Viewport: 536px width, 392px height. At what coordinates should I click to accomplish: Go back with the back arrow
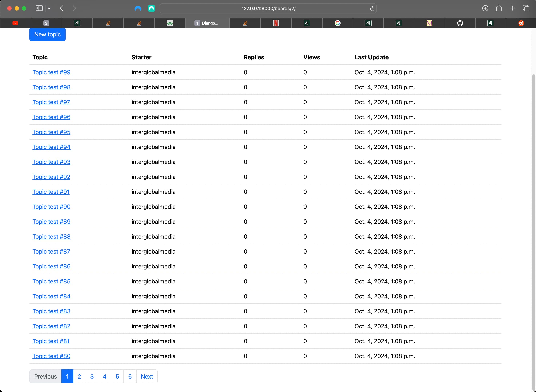click(x=61, y=8)
